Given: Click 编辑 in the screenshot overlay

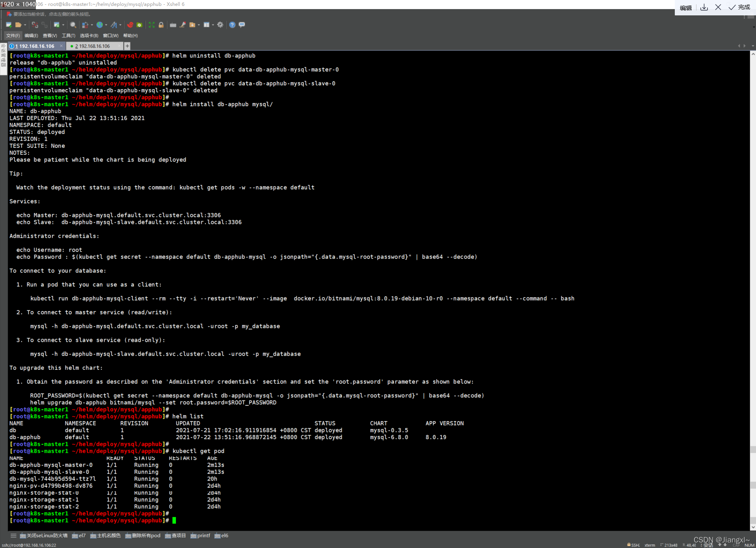Looking at the screenshot, I should coord(686,7).
